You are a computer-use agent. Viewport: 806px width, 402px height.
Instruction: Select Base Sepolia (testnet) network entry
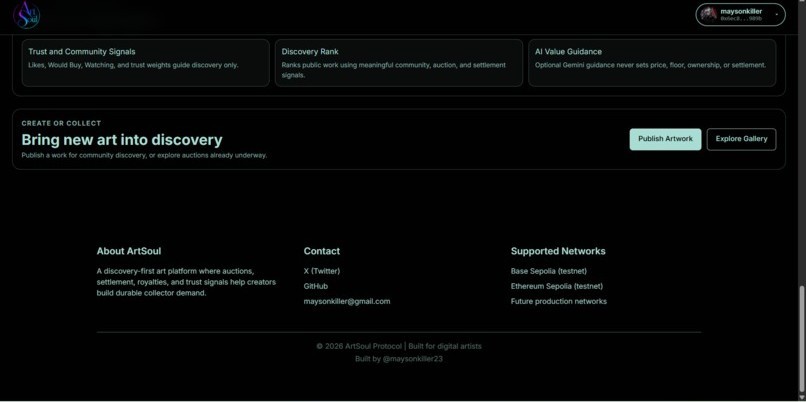tap(548, 271)
